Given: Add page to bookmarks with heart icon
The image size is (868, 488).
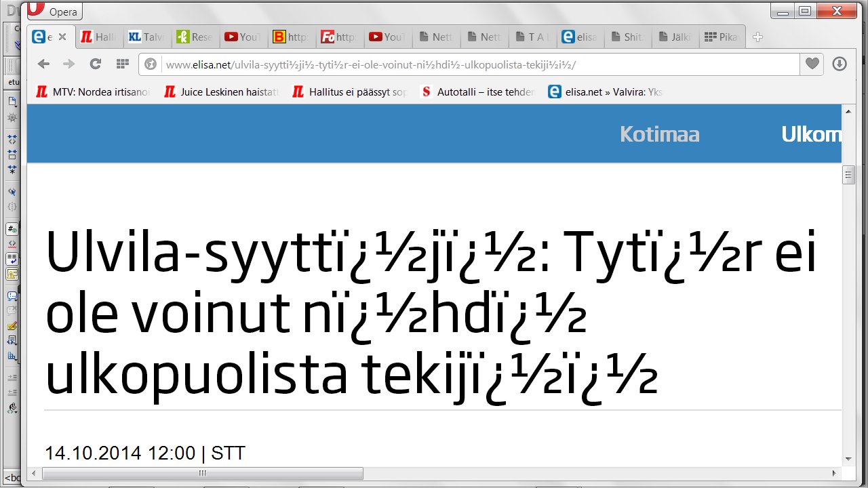Looking at the screenshot, I should pyautogui.click(x=812, y=64).
